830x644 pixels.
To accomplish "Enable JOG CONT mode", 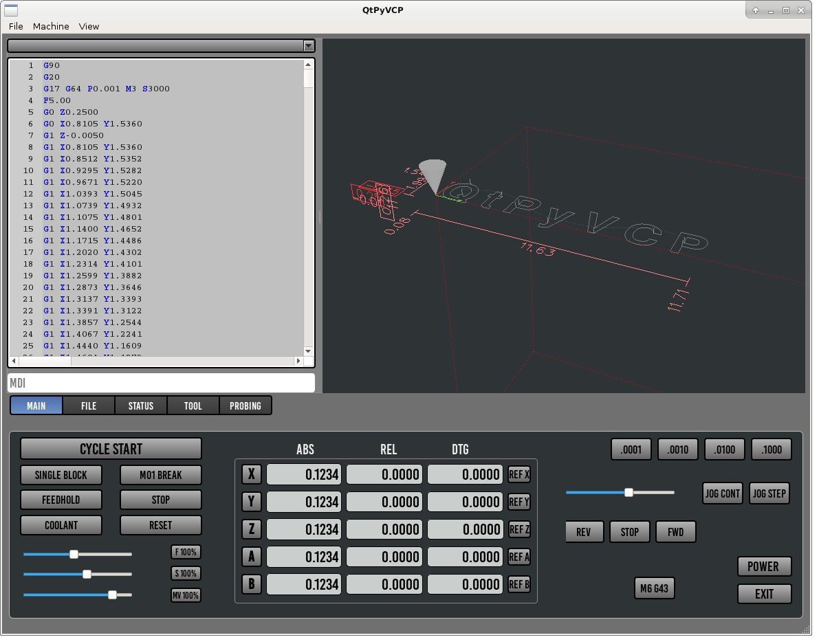I will tap(723, 493).
